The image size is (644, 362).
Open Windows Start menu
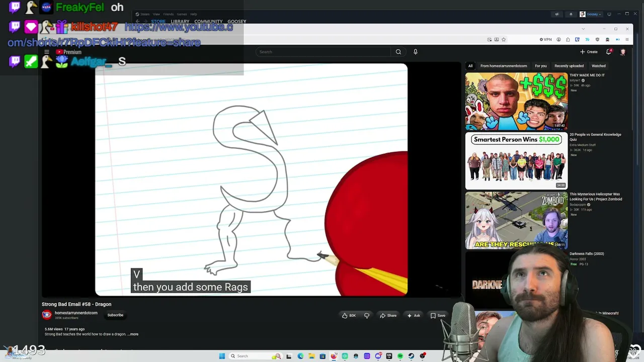222,356
